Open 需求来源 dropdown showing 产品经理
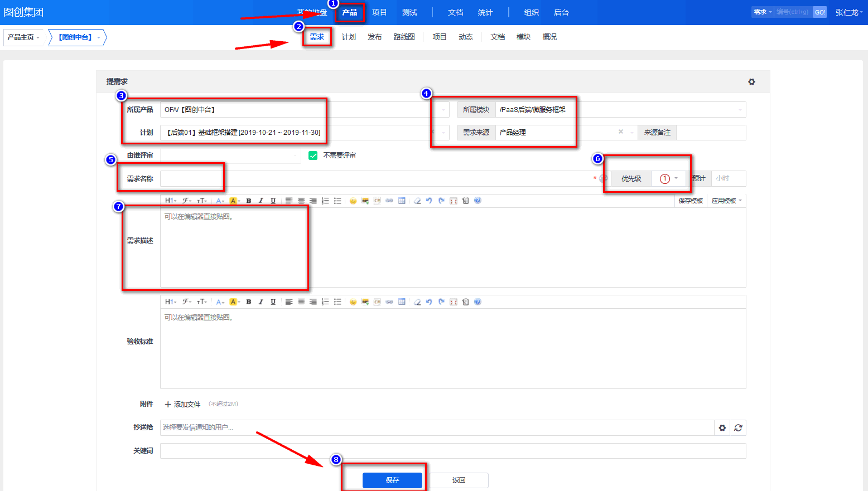868x491 pixels. pyautogui.click(x=566, y=133)
